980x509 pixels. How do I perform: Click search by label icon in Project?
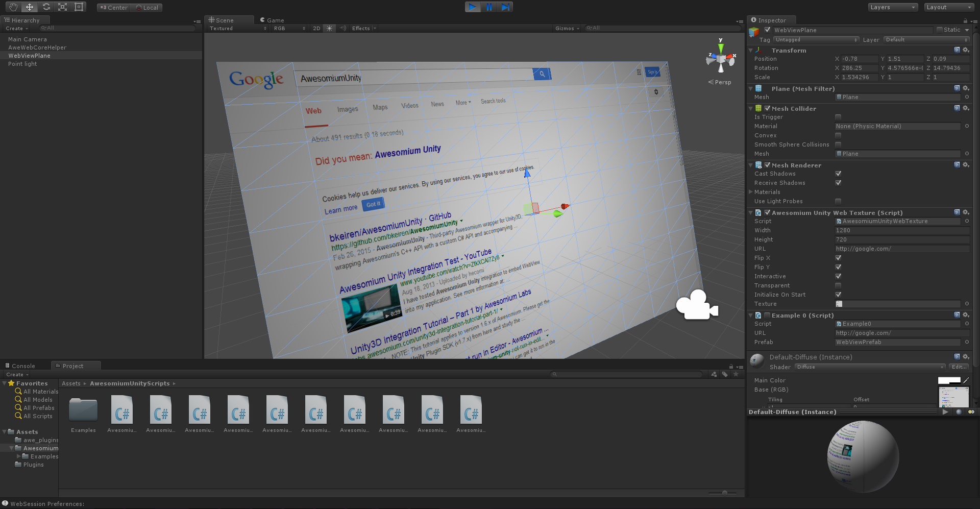(725, 374)
